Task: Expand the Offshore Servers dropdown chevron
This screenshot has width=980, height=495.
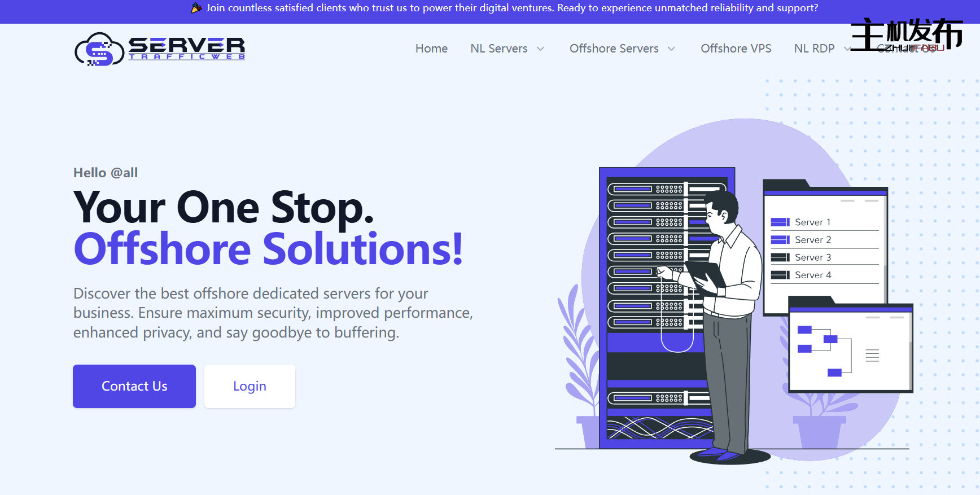Action: point(671,49)
